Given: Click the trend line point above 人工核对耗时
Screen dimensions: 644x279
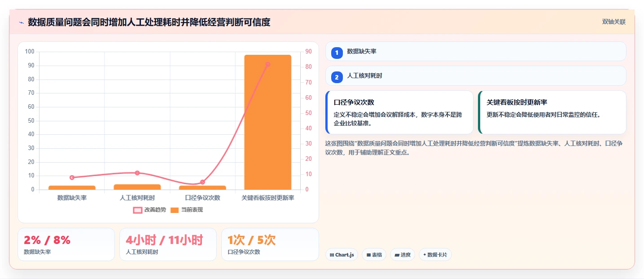Looking at the screenshot, I should (137, 173).
